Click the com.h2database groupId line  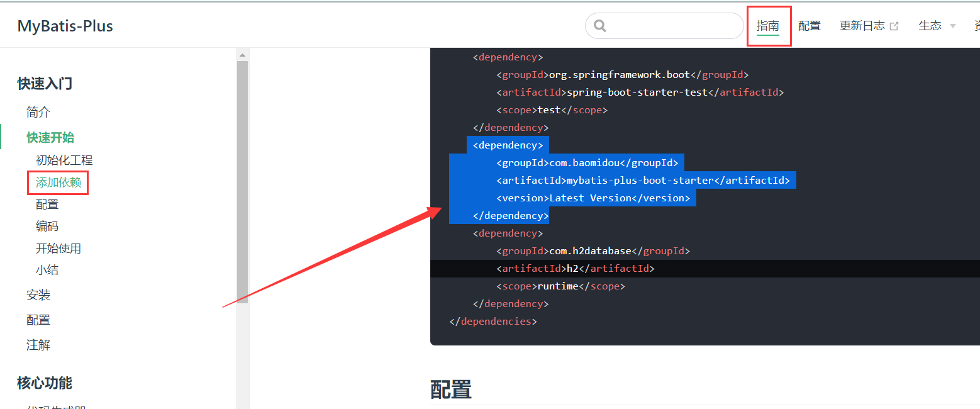click(593, 251)
